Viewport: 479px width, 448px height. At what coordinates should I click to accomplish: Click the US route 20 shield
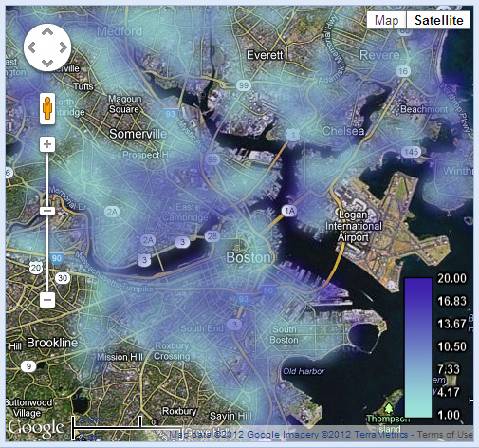point(35,268)
